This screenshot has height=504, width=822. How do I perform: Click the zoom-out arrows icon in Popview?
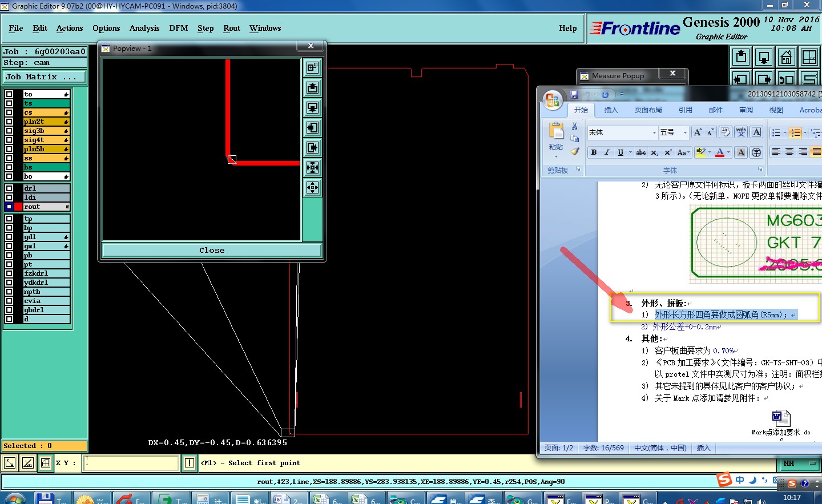point(312,187)
